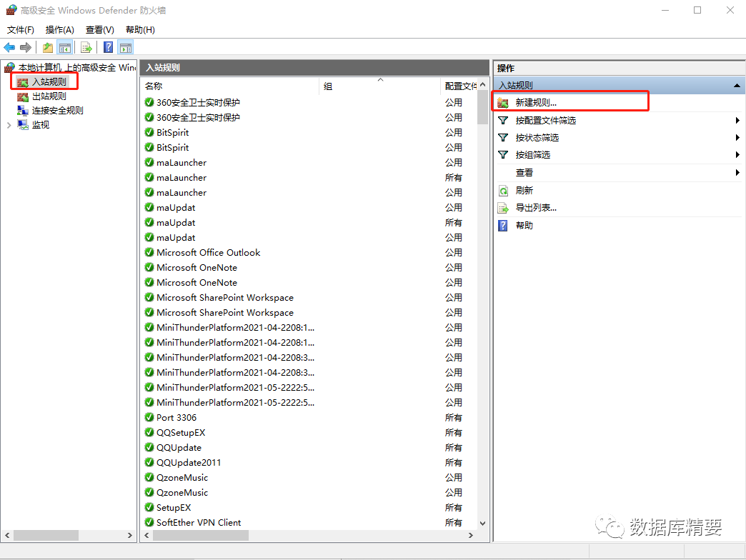Click green check icon of Microsoft Office Outlook
This screenshot has width=746, height=560.
click(149, 252)
